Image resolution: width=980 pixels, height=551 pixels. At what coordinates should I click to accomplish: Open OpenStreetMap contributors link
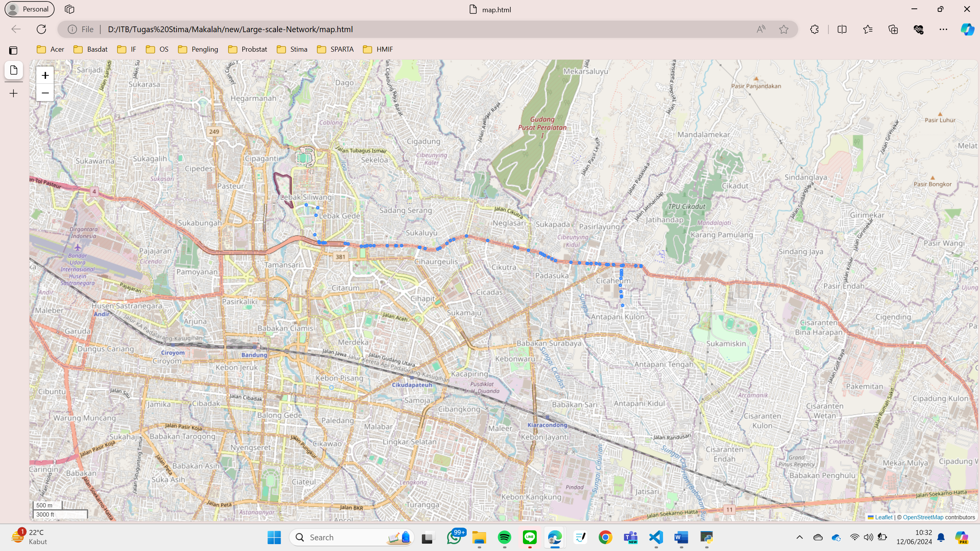tap(923, 517)
